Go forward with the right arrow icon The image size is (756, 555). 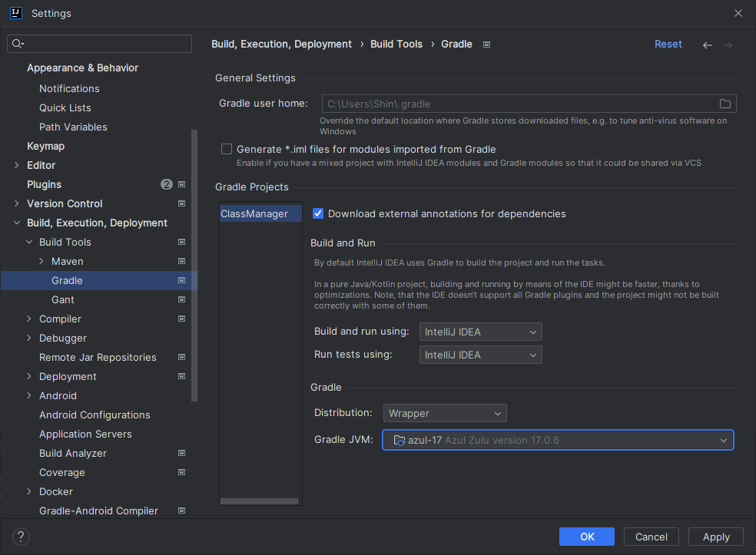tap(728, 45)
